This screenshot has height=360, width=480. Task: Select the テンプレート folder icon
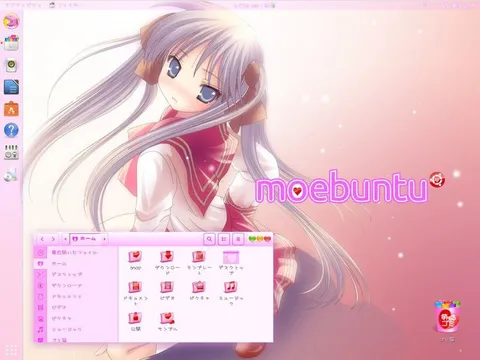point(199,257)
